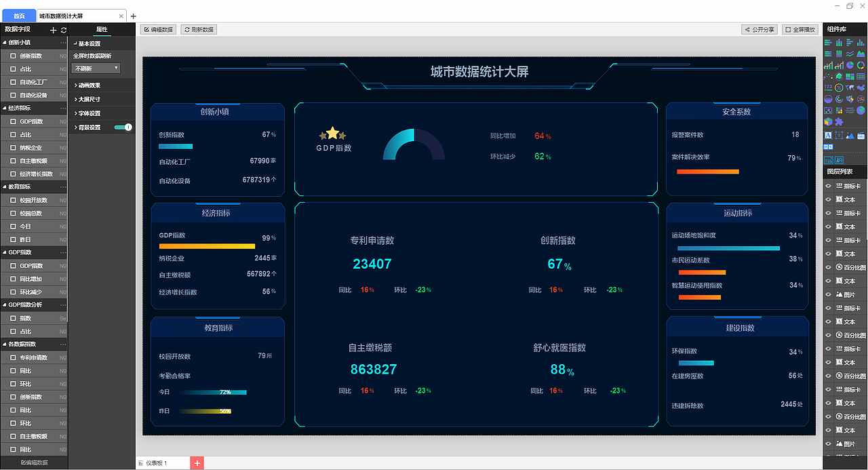The width and height of the screenshot is (868, 470).
Task: Select the 属性 panel tab
Action: point(102,30)
